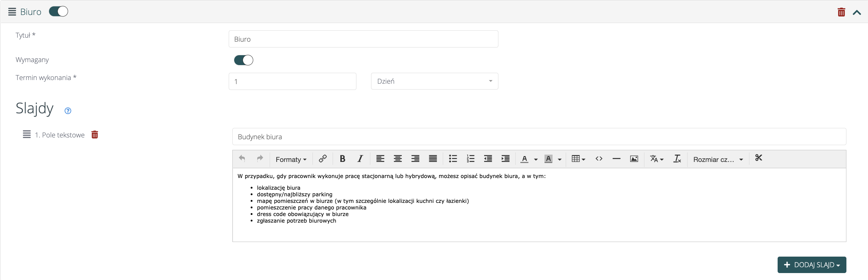
Task: Open the language selection menu
Action: 656,159
